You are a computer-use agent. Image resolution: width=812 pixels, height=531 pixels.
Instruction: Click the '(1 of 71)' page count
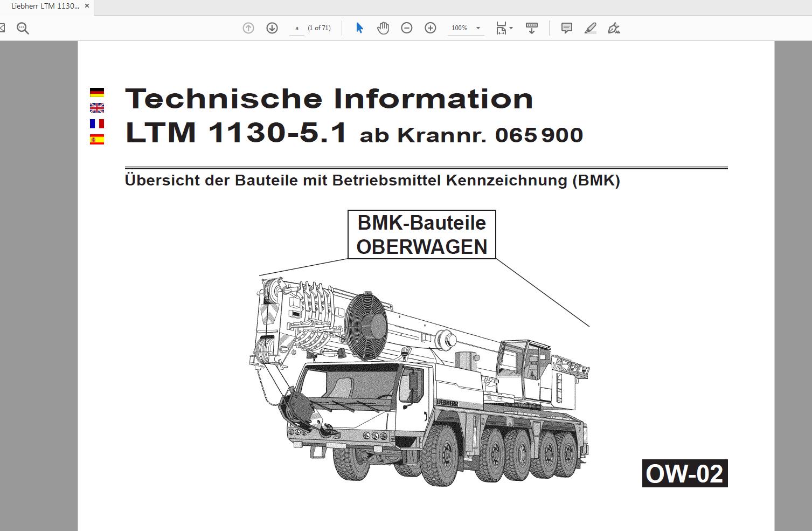(x=319, y=28)
